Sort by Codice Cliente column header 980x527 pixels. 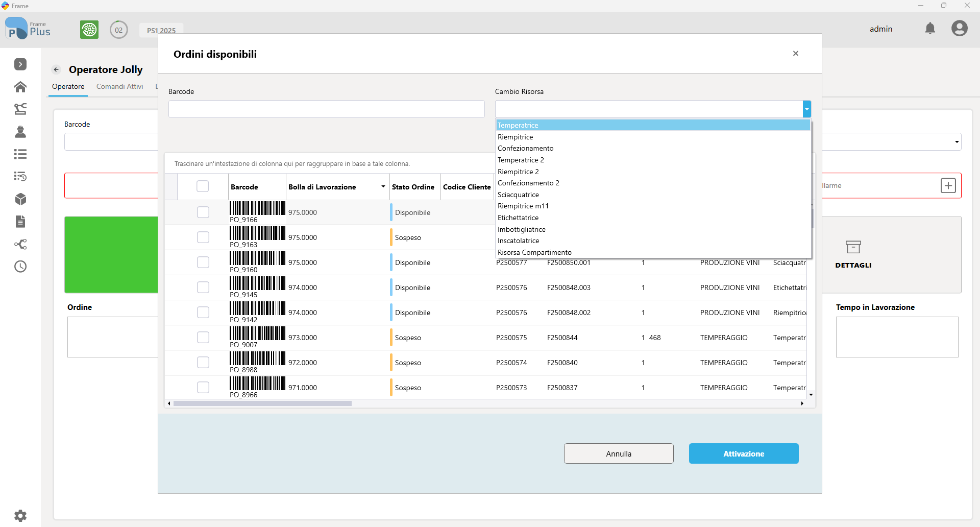click(467, 187)
